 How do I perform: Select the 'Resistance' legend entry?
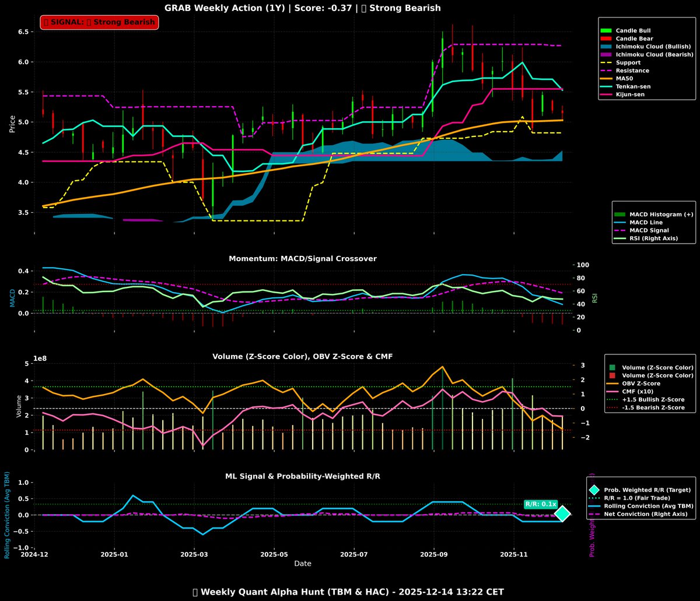tap(625, 71)
